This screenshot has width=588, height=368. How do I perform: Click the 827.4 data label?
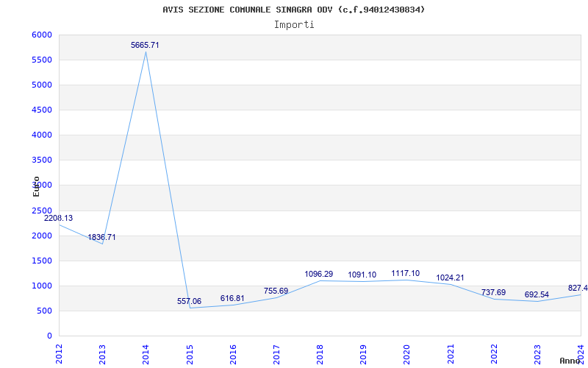click(x=578, y=288)
